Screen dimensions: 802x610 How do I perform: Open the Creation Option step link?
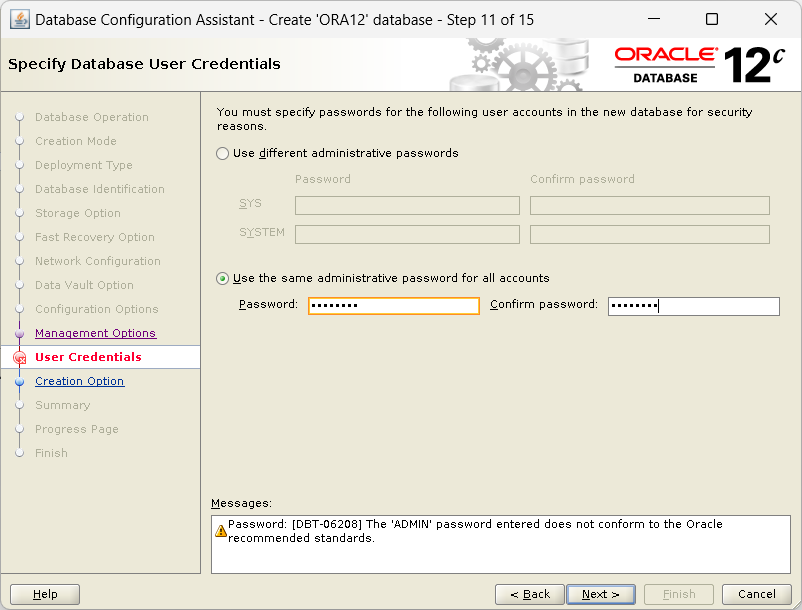[x=79, y=381]
